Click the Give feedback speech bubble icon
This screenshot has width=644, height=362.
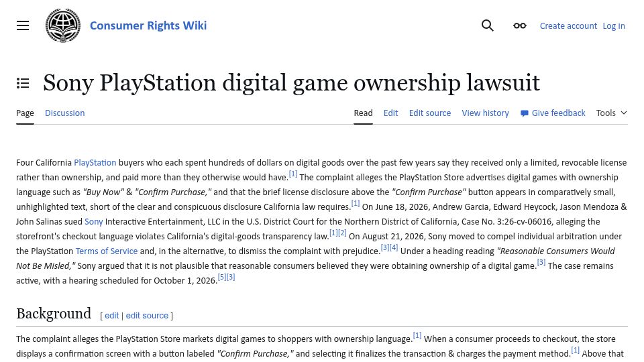click(524, 113)
